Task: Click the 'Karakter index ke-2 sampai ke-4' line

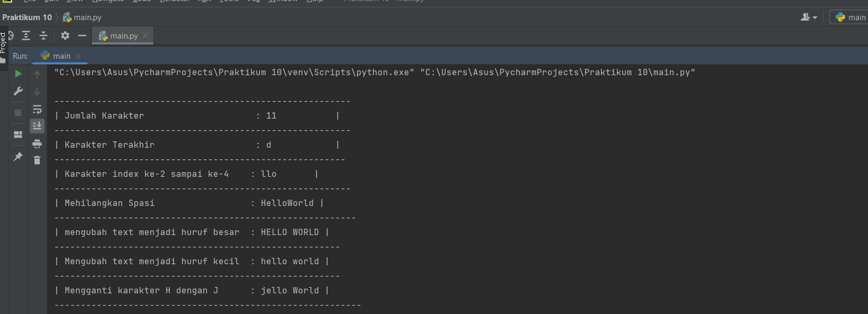Action: point(186,174)
